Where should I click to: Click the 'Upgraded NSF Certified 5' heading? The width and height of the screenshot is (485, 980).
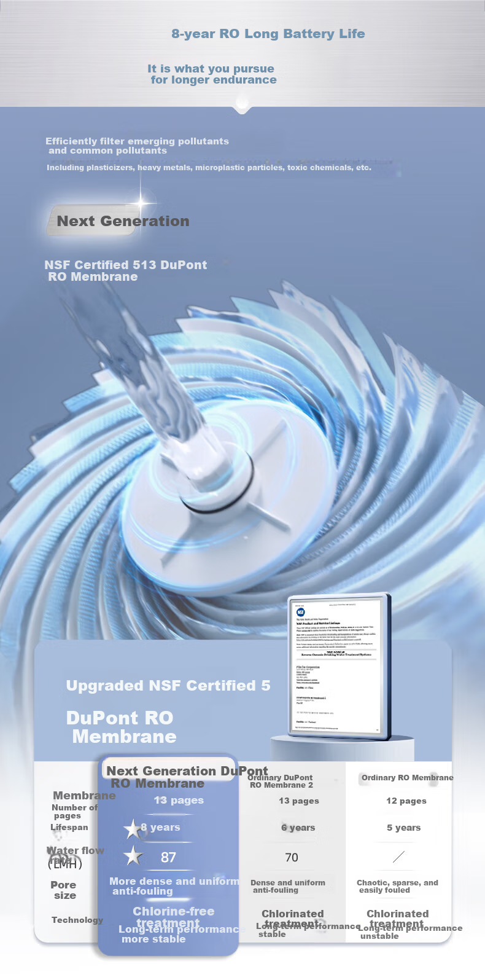click(168, 685)
